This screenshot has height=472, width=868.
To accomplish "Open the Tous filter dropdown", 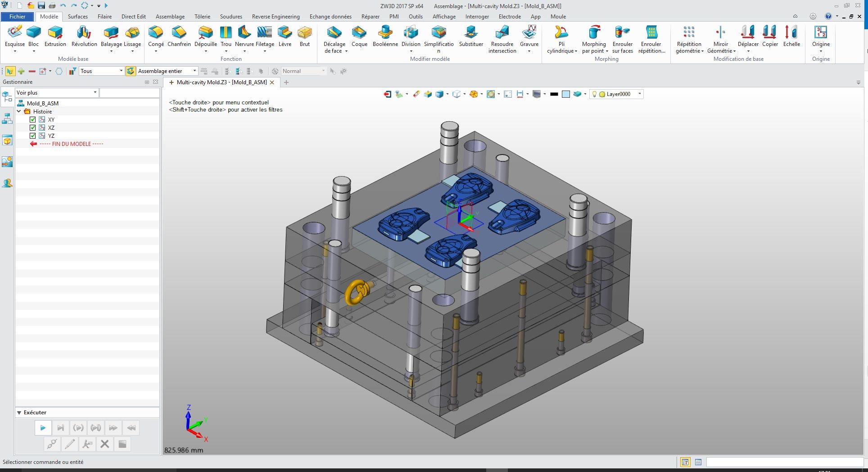I will point(121,71).
